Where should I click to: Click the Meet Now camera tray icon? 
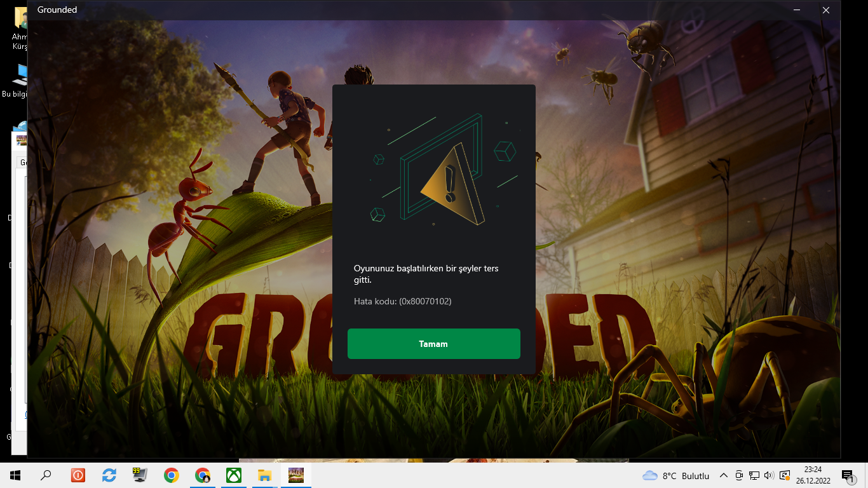point(739,475)
